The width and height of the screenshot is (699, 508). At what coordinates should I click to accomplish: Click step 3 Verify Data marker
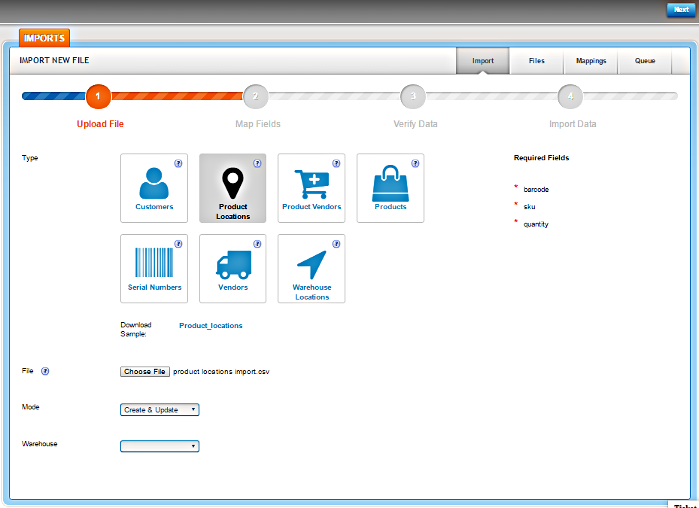pyautogui.click(x=413, y=97)
